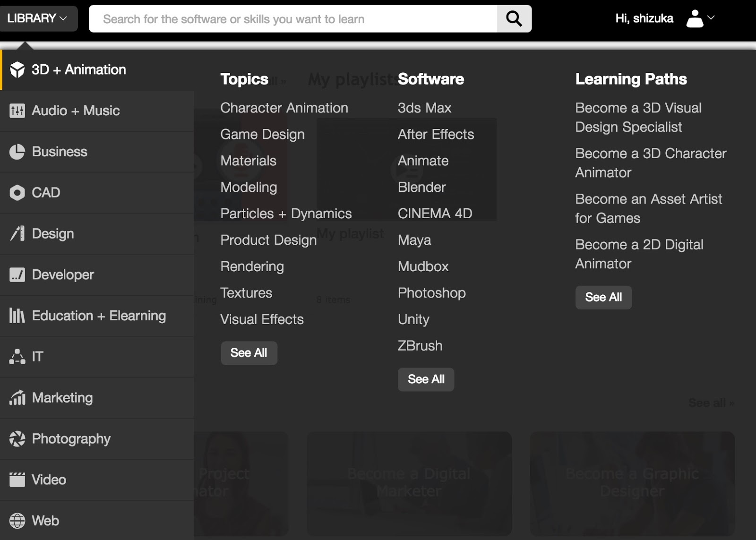Open the Modeling topic
756x540 pixels.
click(249, 187)
